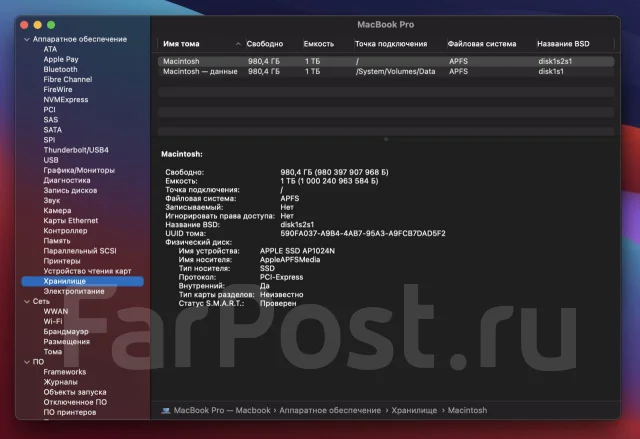640x439 pixels.
Task: Open SAS entry
Action: 51,120
